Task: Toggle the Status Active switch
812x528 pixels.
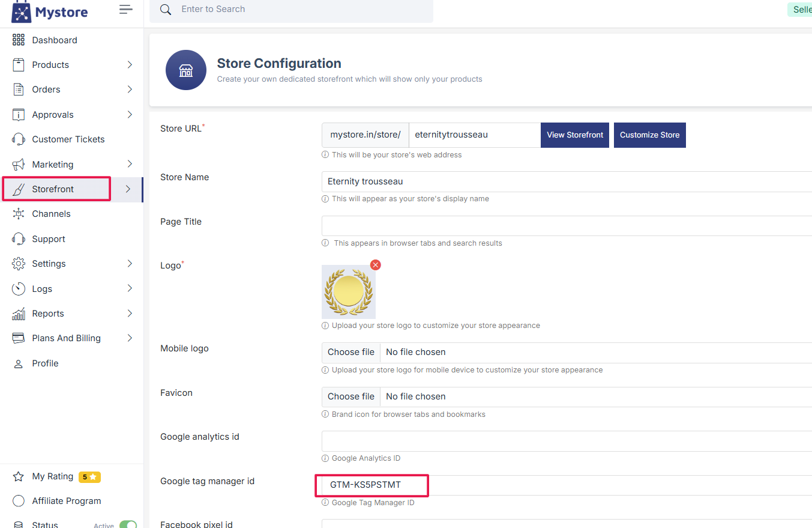Action: [128, 525]
